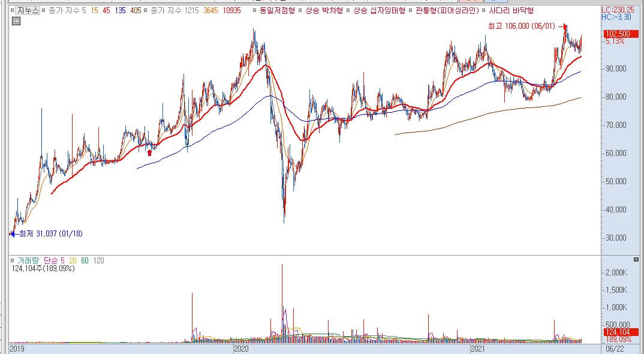Select the orange 15 moving average period
This screenshot has width=644, height=354.
coord(95,11)
